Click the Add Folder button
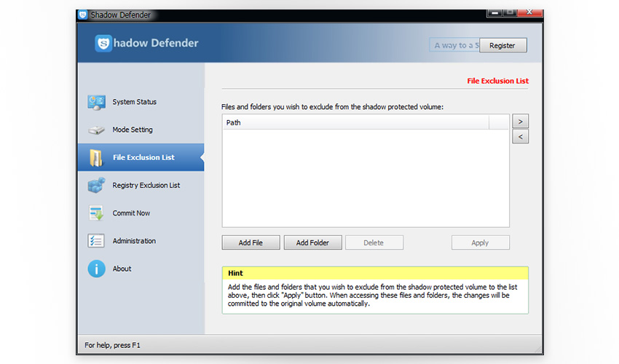This screenshot has width=619, height=364. [x=312, y=243]
